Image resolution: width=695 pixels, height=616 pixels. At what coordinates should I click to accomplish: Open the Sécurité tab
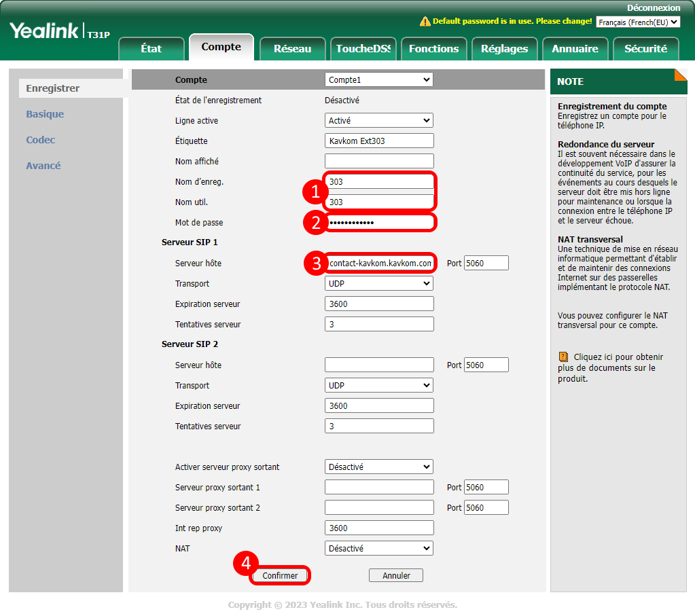(x=645, y=49)
